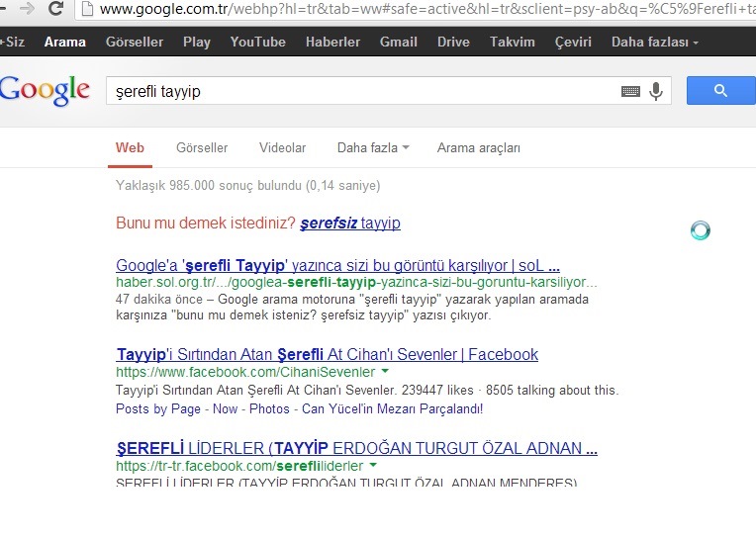
Task: Click the blue search magnifier button
Action: (720, 90)
